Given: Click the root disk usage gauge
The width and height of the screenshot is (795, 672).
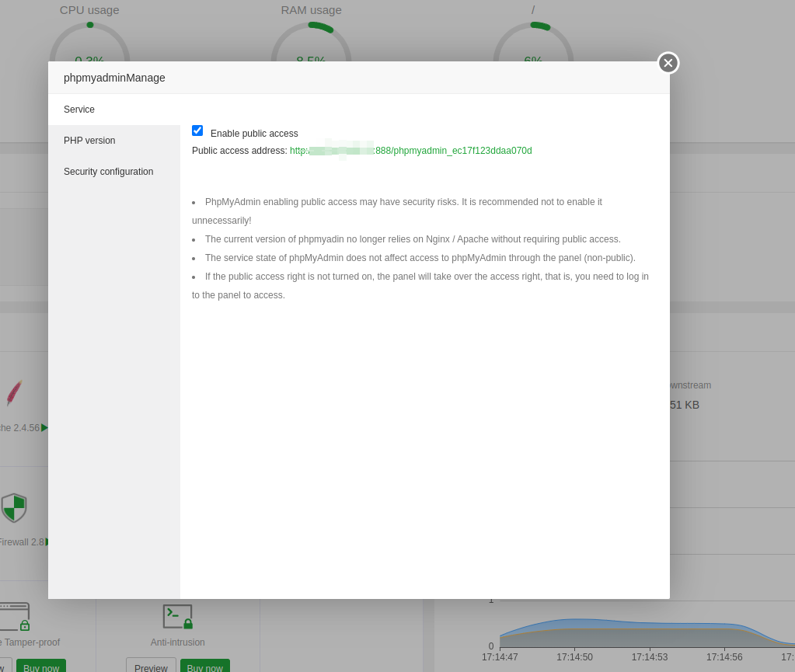Looking at the screenshot, I should (533, 41).
